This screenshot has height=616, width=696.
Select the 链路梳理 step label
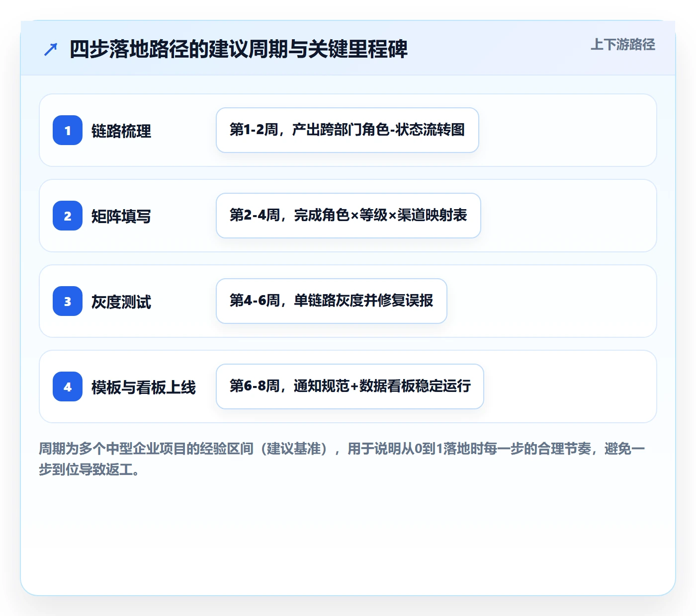121,131
